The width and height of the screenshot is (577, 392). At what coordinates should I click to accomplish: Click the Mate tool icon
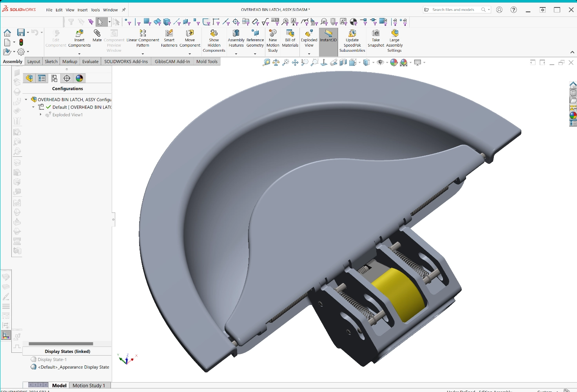click(x=97, y=34)
